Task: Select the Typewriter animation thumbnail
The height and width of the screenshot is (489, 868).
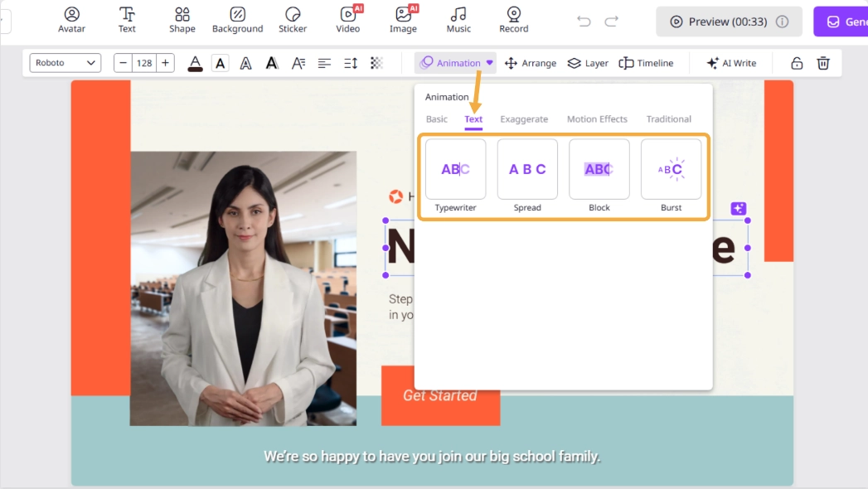Action: coord(456,170)
